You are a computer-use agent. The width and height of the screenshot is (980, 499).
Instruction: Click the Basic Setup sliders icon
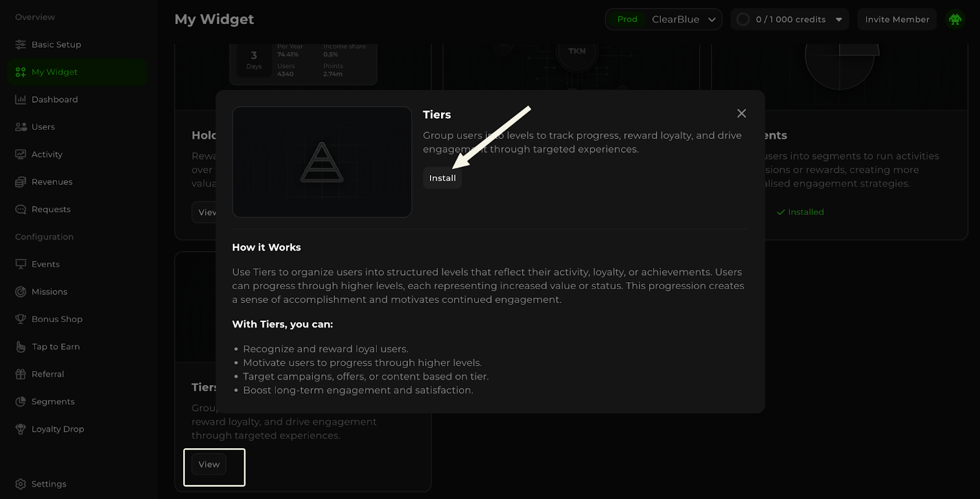point(20,45)
